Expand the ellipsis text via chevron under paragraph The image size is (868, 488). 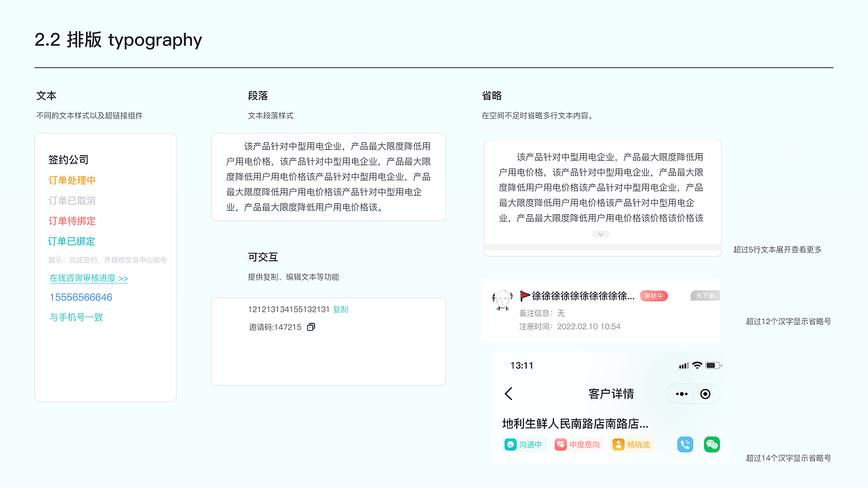pos(600,234)
